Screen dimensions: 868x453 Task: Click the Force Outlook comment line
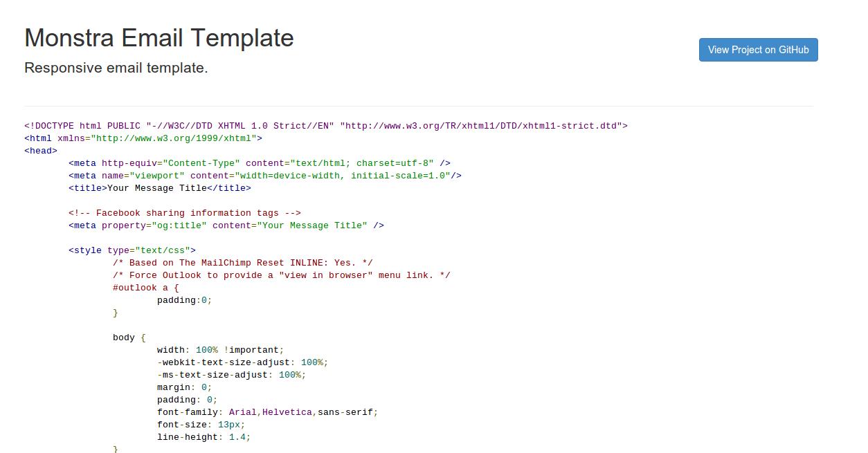[282, 275]
